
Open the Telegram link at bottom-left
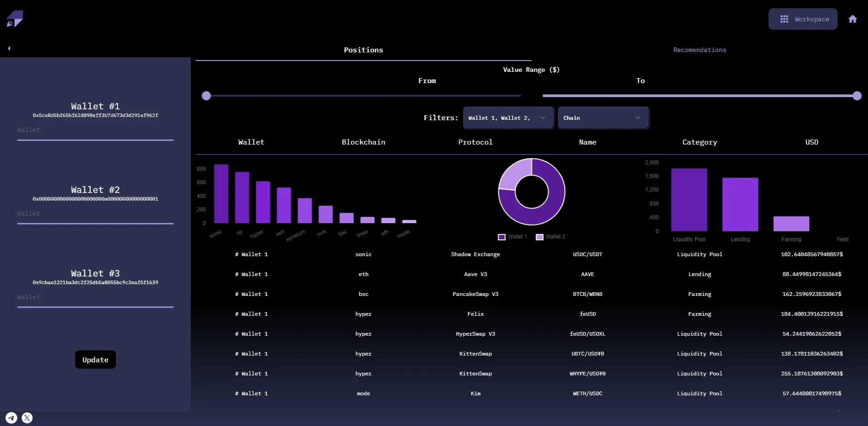[11, 417]
